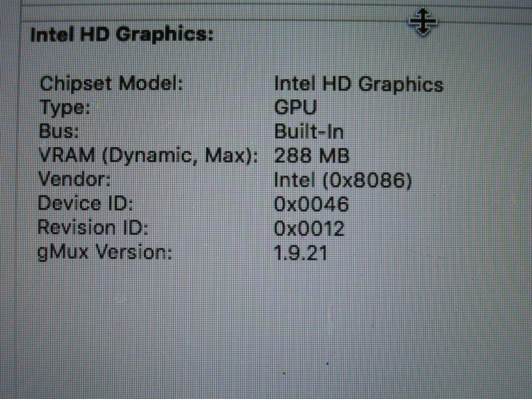Click the 'Chipset Model:' label
The image size is (532, 399).
point(111,84)
